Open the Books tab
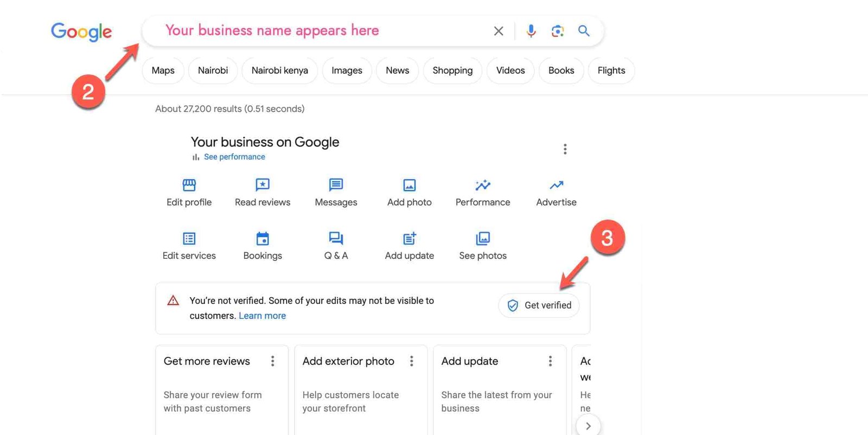 click(x=561, y=71)
